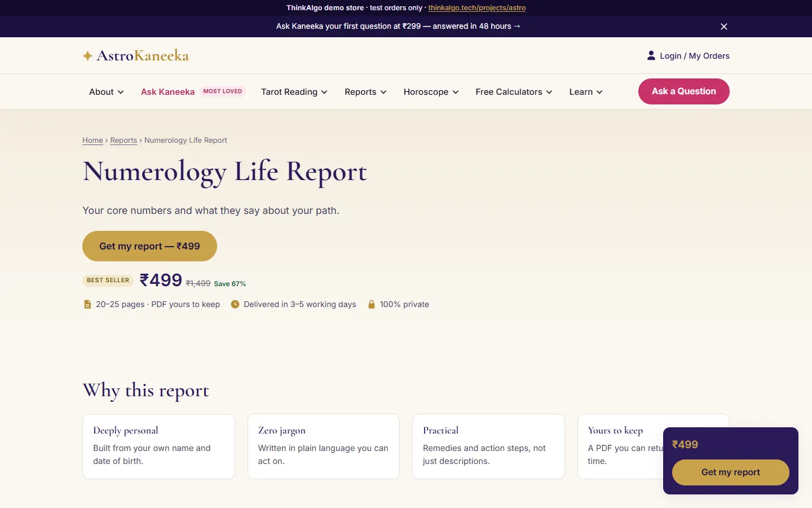This screenshot has height=508, width=812.
Task: Click the BEST SELLER badge
Action: 108,281
